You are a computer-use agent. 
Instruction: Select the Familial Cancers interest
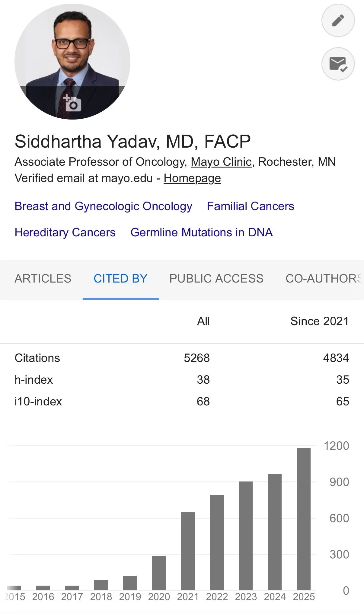click(x=250, y=206)
